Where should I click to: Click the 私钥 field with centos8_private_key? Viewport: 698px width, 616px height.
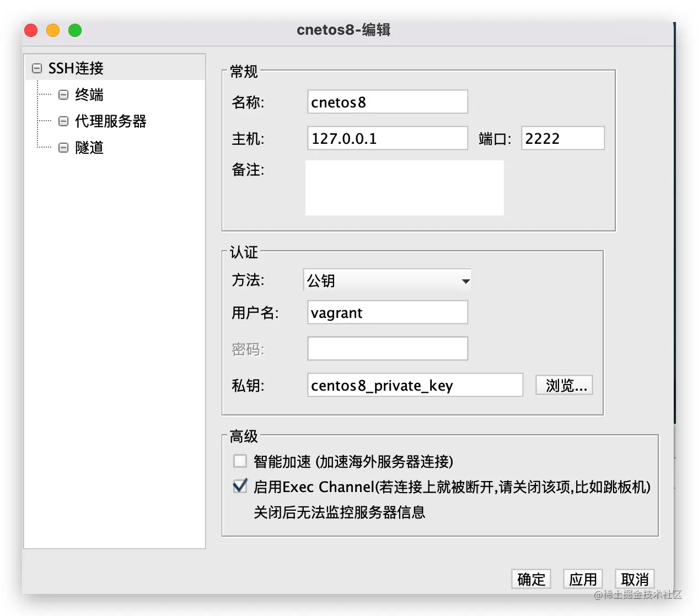point(415,385)
